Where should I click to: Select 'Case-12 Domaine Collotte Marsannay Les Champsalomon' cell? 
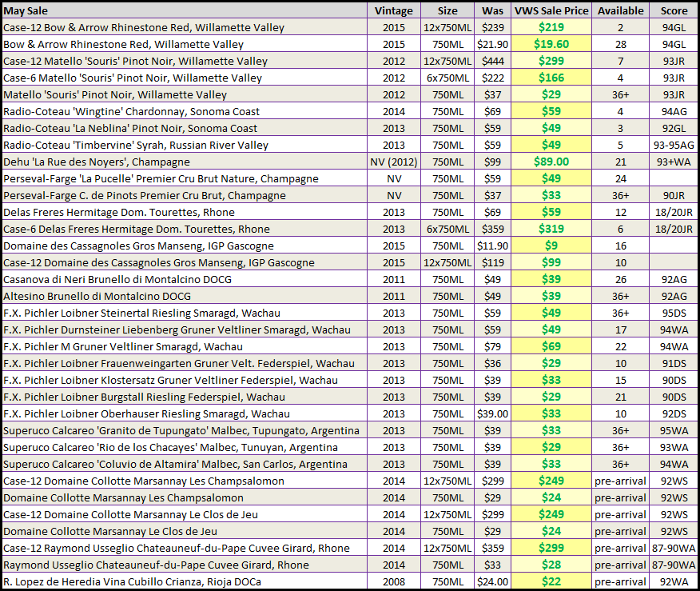coord(185,481)
